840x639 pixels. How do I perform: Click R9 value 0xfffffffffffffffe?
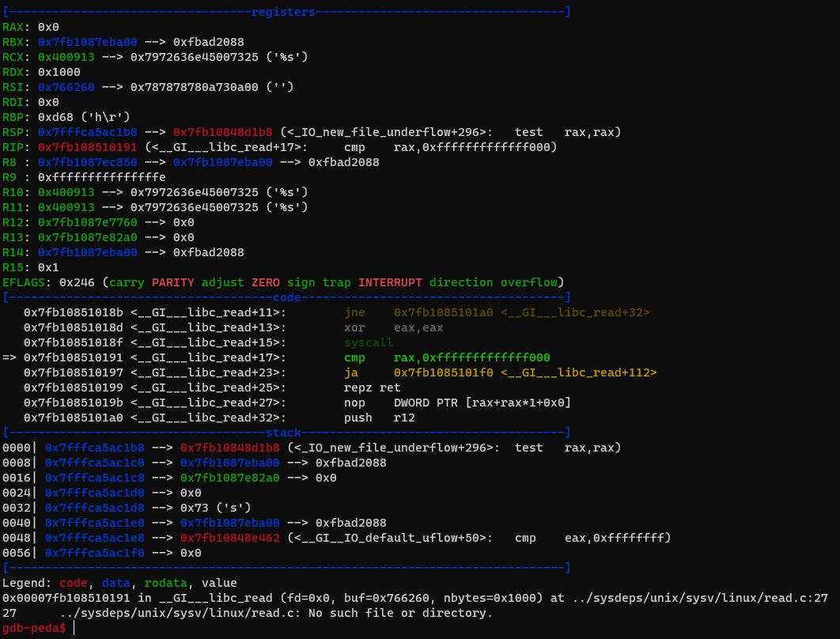[x=102, y=177]
